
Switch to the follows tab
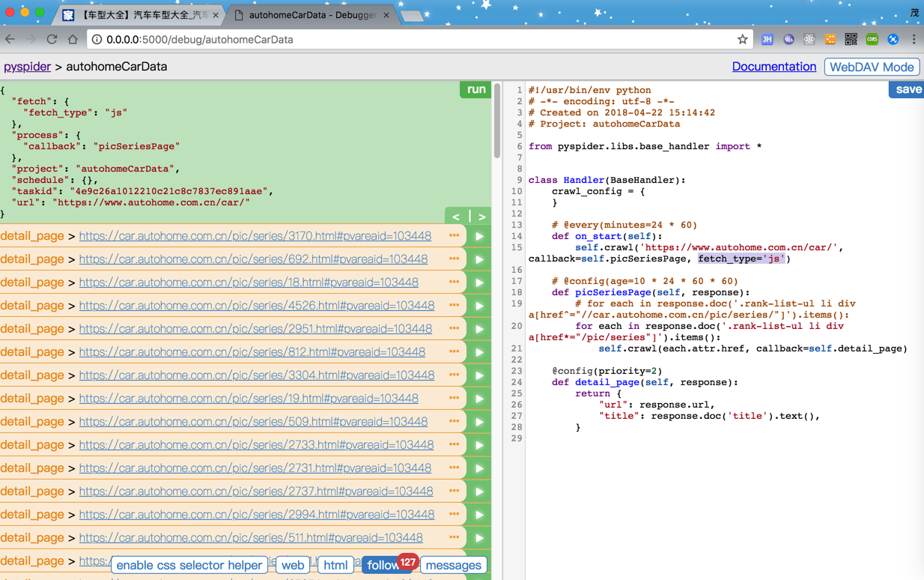coord(383,565)
